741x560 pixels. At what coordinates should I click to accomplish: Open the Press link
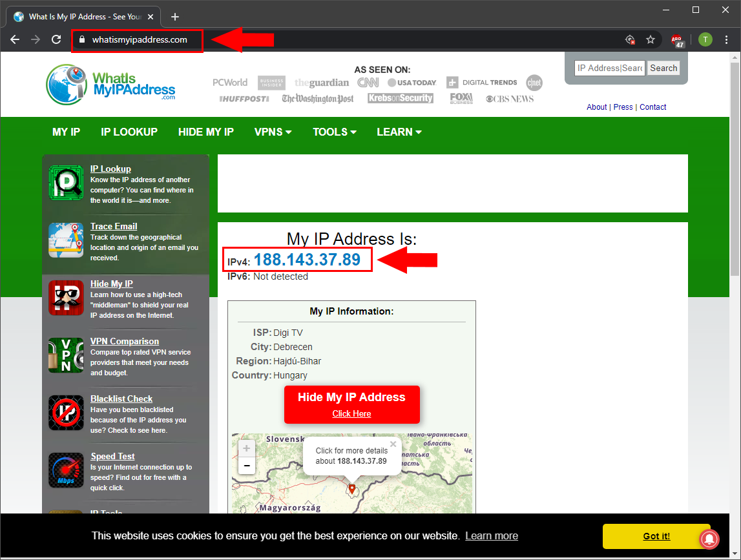pyautogui.click(x=623, y=107)
